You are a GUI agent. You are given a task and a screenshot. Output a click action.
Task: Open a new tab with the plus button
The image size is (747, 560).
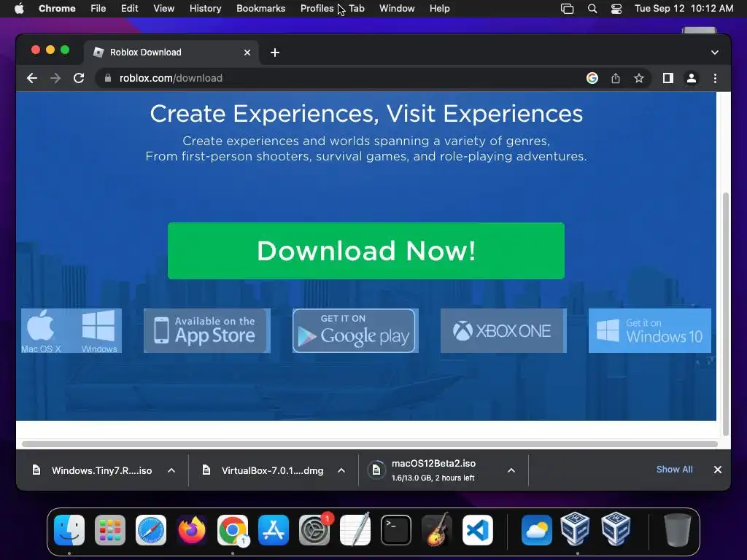tap(275, 52)
